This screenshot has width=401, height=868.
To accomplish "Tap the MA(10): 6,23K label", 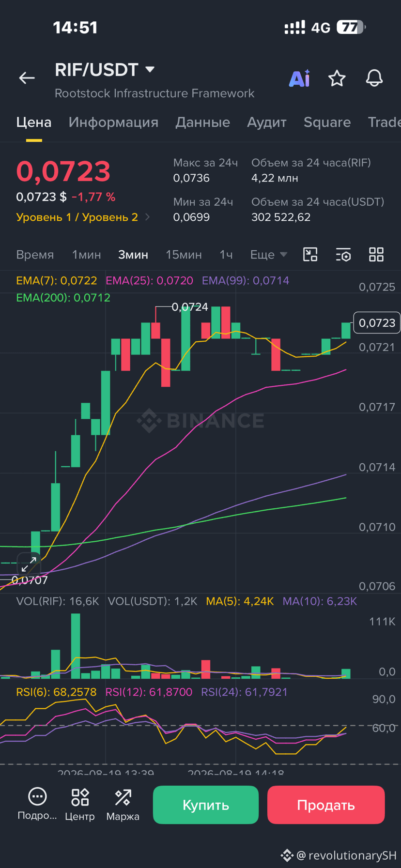I will pos(320,601).
